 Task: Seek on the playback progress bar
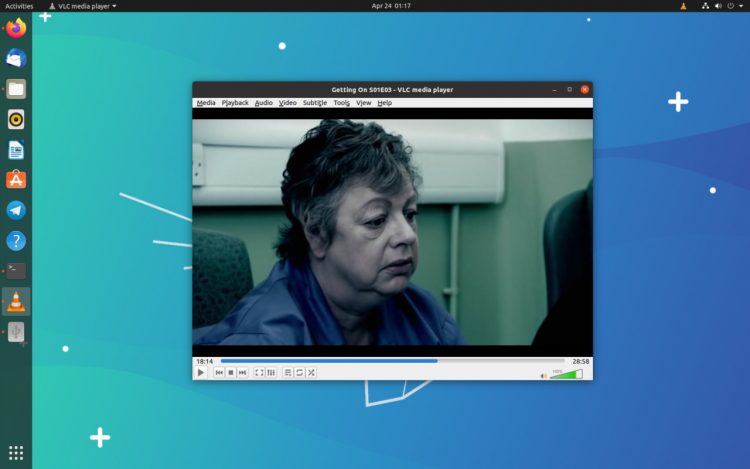(x=392, y=361)
